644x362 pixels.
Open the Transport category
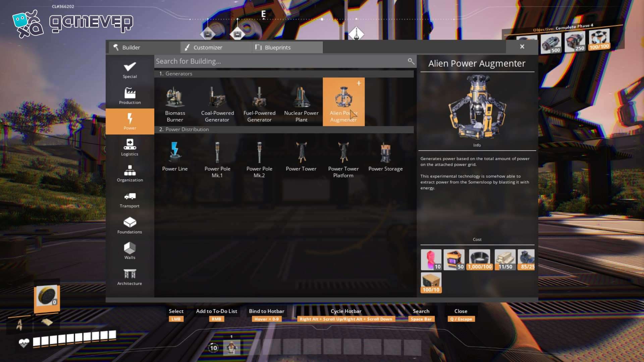[130, 199]
